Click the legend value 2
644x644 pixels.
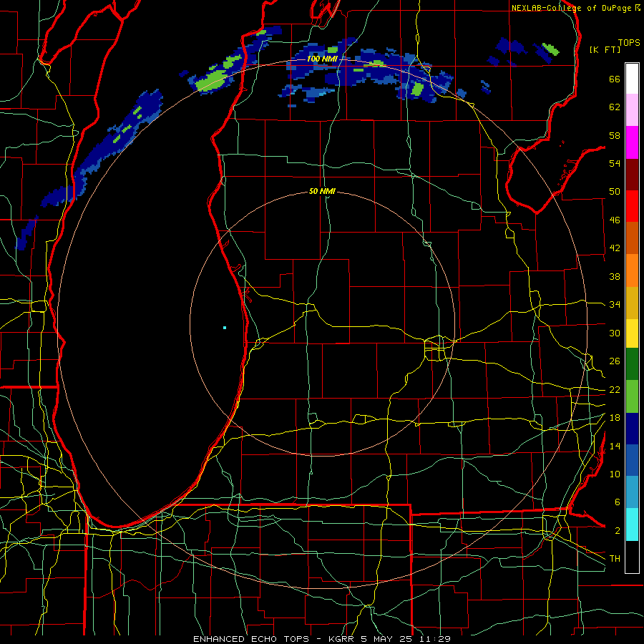(x=618, y=531)
